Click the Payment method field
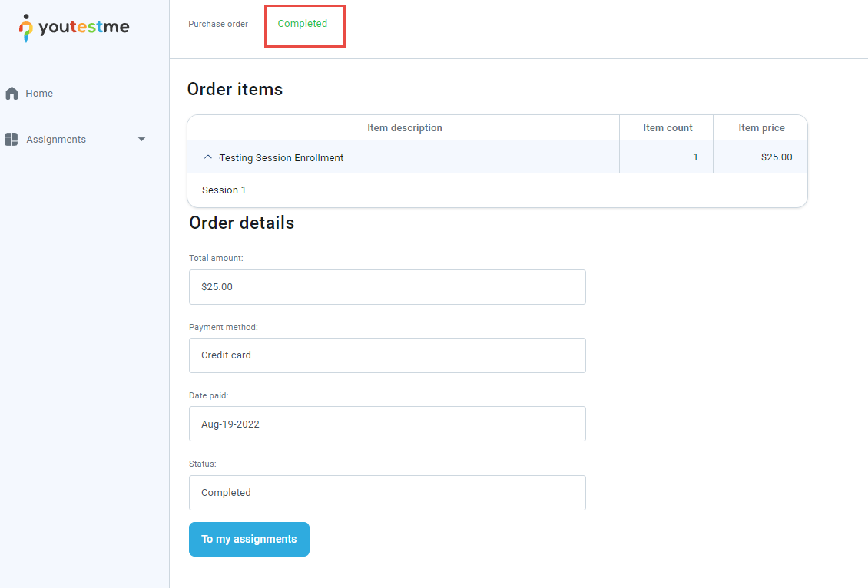 387,355
